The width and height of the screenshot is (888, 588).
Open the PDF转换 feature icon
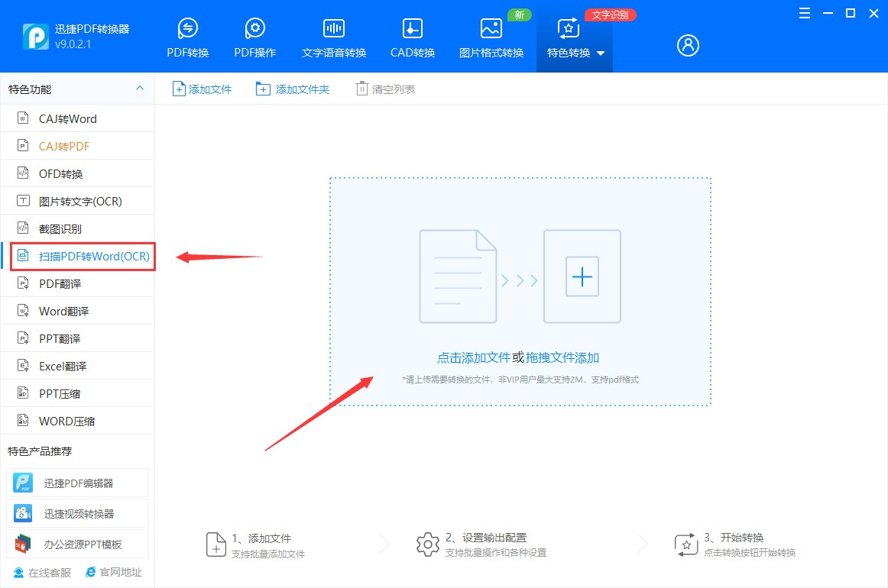coord(187,34)
